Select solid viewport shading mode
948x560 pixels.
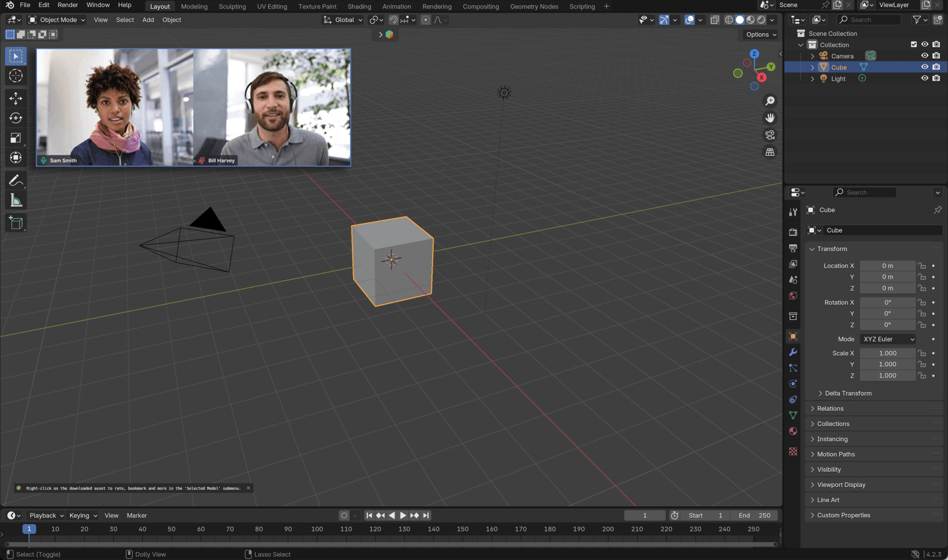[740, 20]
